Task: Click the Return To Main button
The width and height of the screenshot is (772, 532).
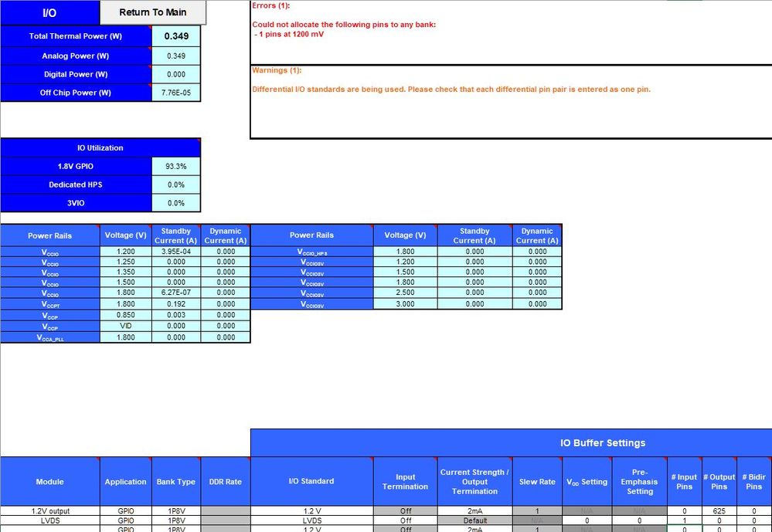Action: pos(152,12)
